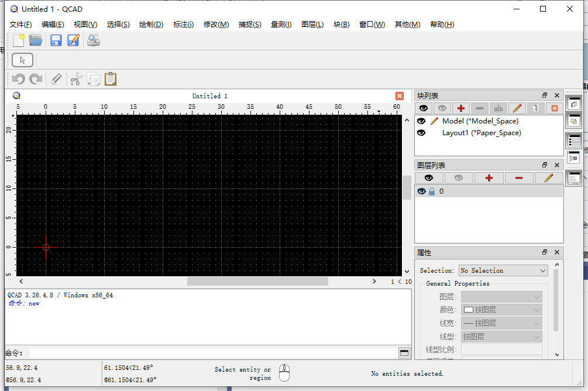Click the paste clipboard icon
Image resolution: width=588 pixels, height=391 pixels.
111,78
